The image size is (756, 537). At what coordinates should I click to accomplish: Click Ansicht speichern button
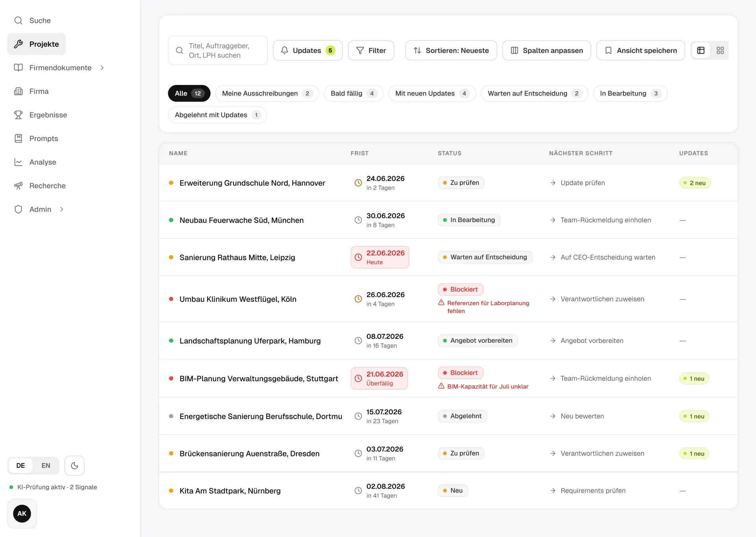pyautogui.click(x=641, y=50)
